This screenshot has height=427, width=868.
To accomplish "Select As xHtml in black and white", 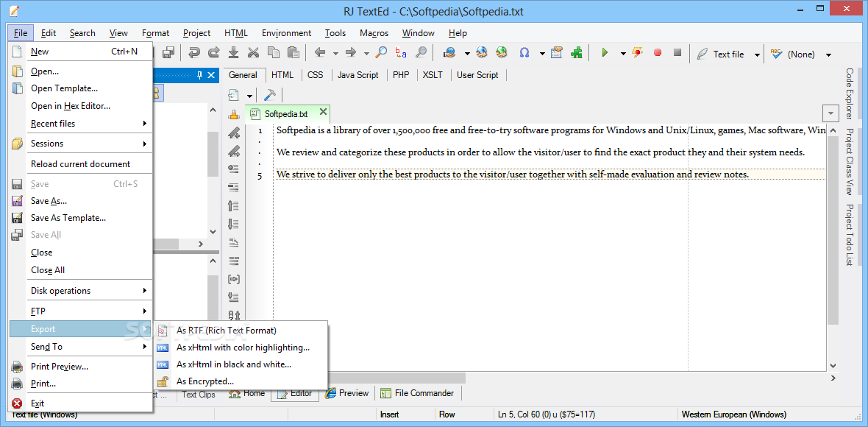I will 241,364.
